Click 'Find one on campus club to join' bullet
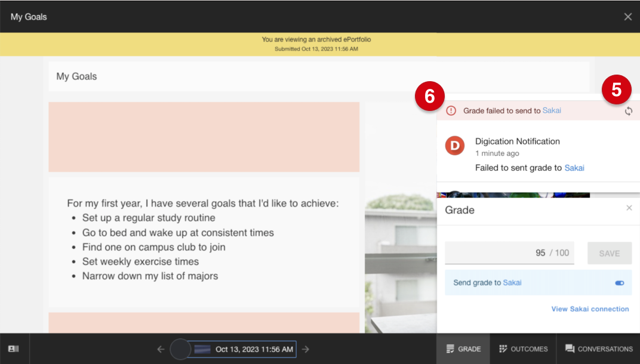This screenshot has width=640, height=364. pos(153,247)
